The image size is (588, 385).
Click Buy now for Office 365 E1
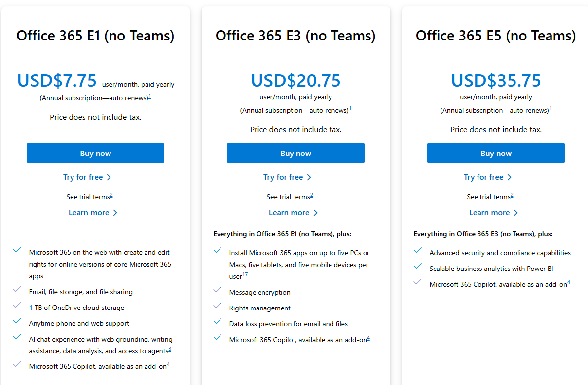coord(95,153)
